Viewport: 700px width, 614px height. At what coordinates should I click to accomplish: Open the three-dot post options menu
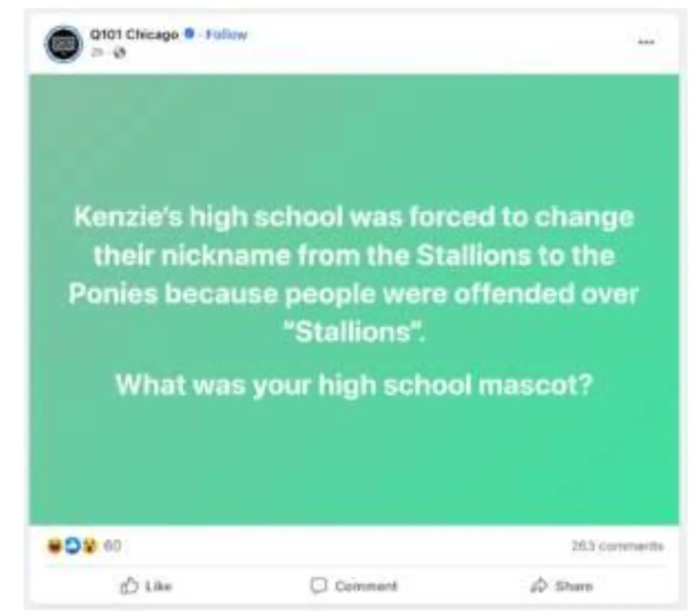[645, 41]
